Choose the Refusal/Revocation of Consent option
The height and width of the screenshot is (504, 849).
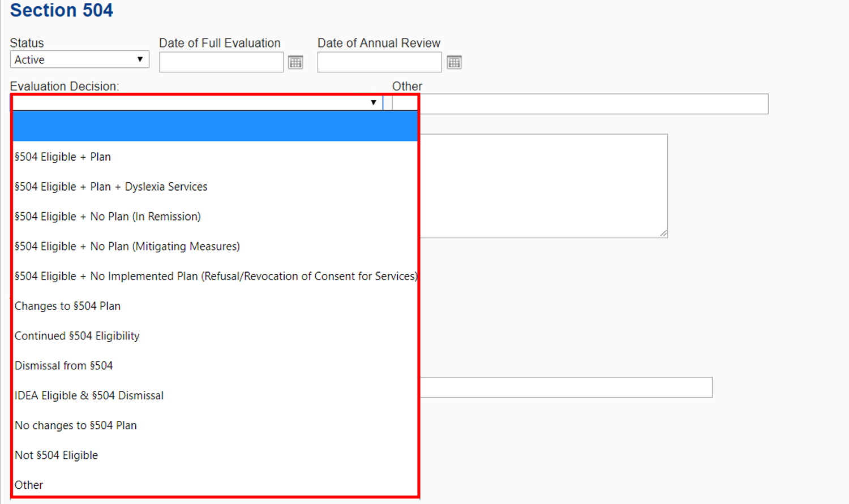215,276
